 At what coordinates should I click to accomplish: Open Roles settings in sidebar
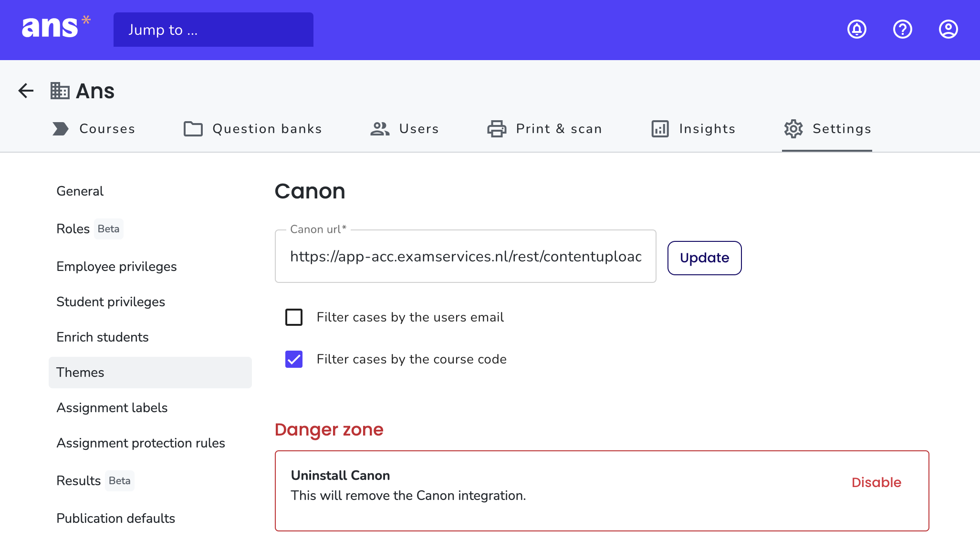point(73,229)
